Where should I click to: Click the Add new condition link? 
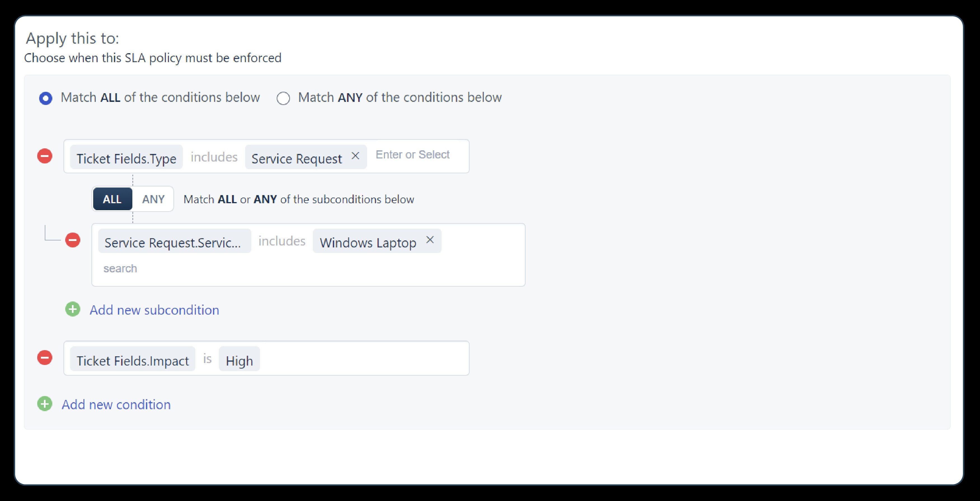pyautogui.click(x=116, y=404)
